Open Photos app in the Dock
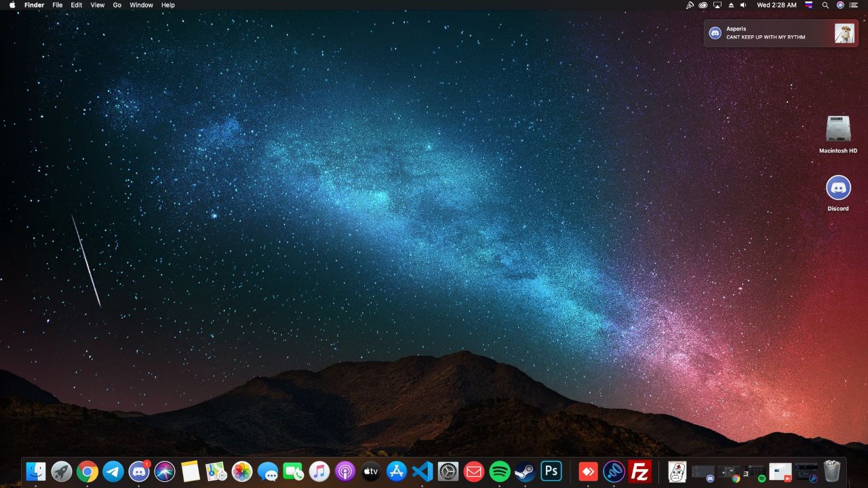This screenshot has height=488, width=868. point(242,471)
